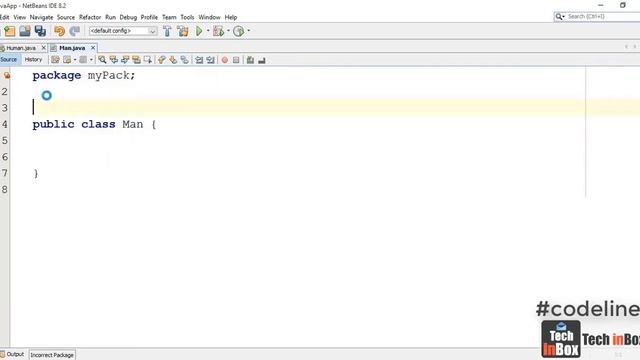The height and width of the screenshot is (360, 640).
Task: Go to Previous Bookmark
Action: (x=162, y=60)
